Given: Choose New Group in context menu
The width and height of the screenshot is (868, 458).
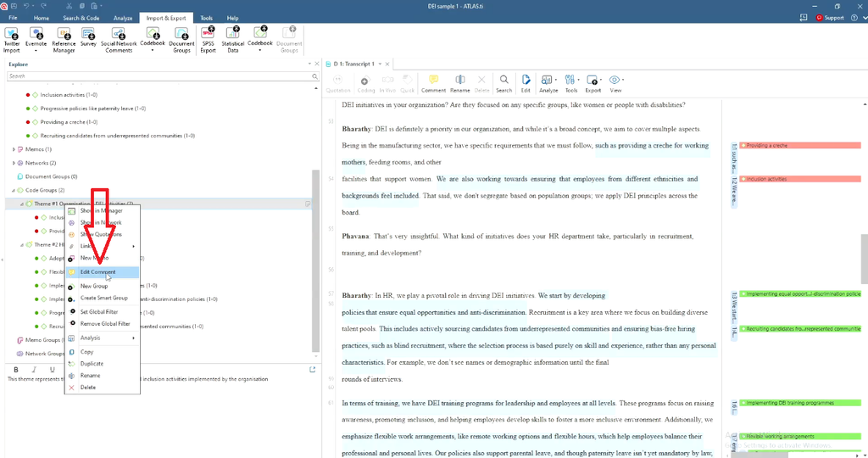Looking at the screenshot, I should point(103,287).
